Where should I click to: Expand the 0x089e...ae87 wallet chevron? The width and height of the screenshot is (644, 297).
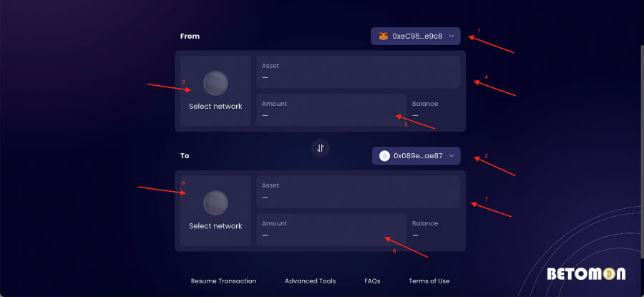452,156
